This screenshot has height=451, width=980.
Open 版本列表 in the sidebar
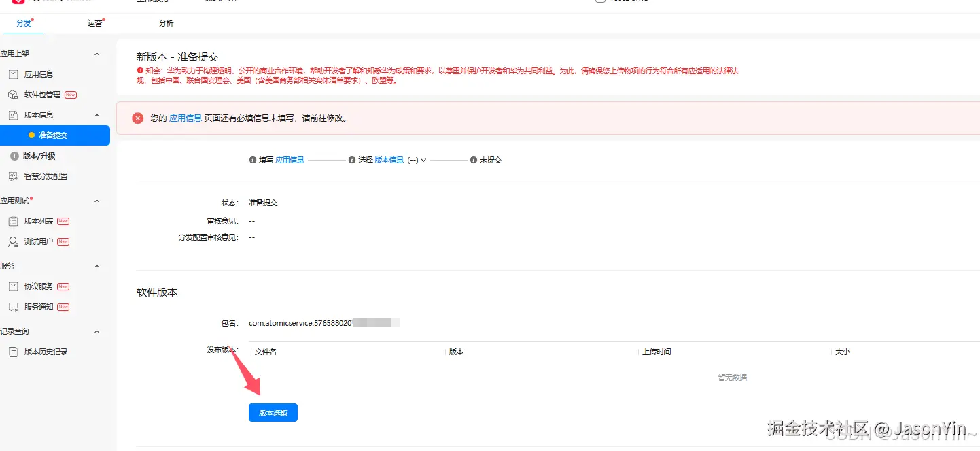point(39,221)
